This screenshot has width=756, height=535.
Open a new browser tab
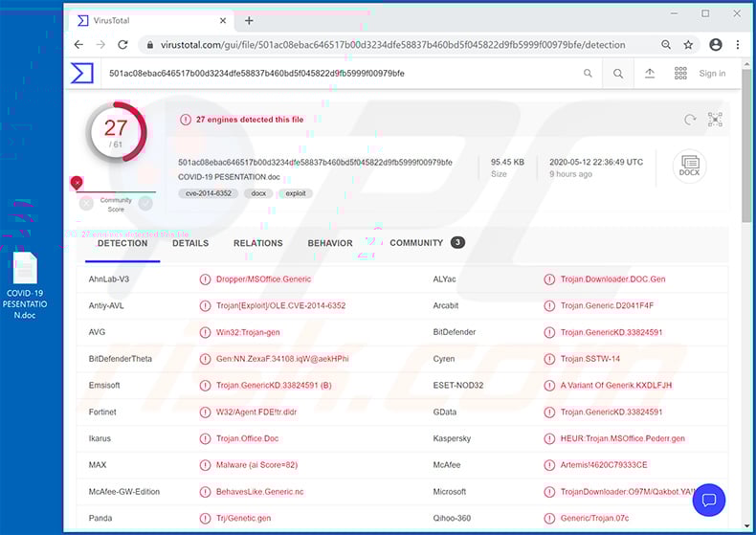(249, 21)
